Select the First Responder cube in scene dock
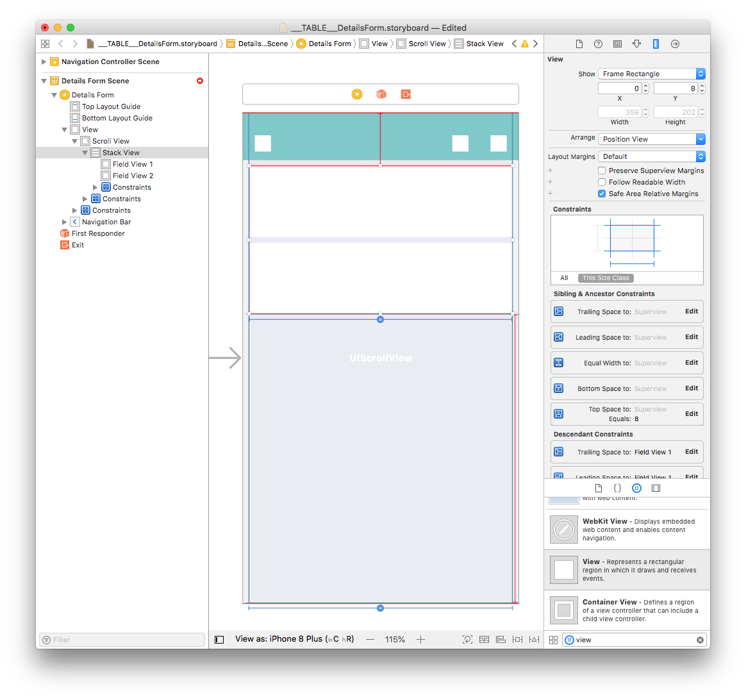The width and height of the screenshot is (746, 700). (x=381, y=94)
